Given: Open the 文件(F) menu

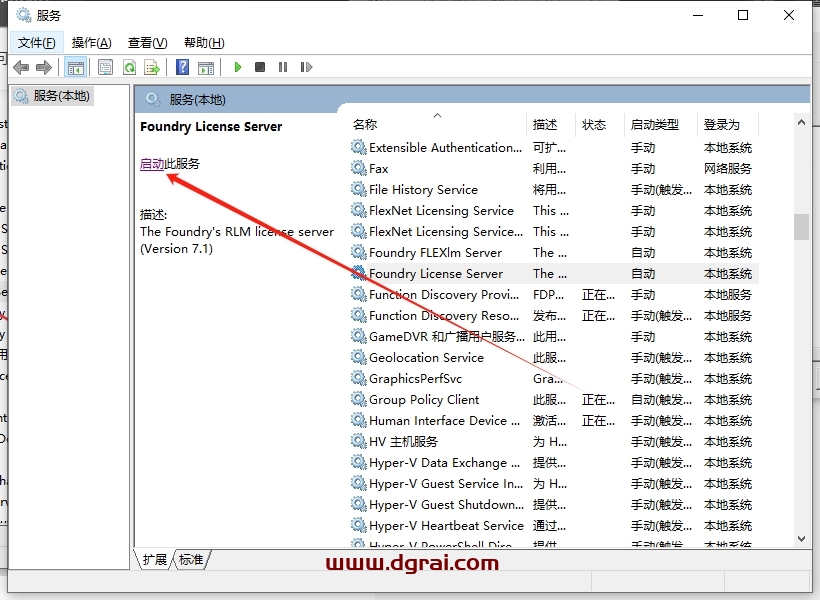Looking at the screenshot, I should [x=36, y=42].
